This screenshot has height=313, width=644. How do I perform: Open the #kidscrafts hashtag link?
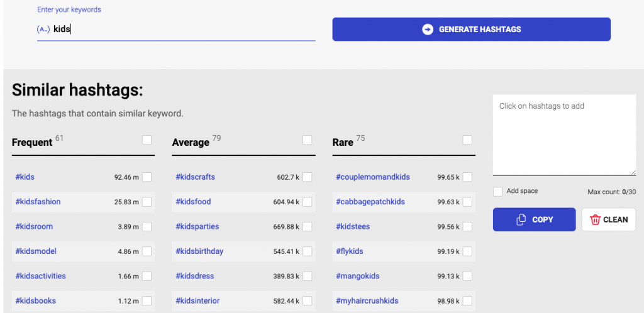pos(196,177)
